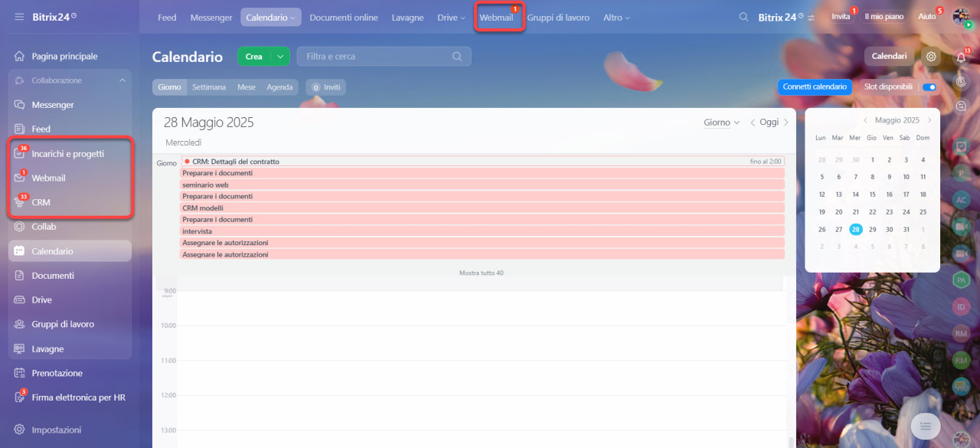The height and width of the screenshot is (448, 980).
Task: Click the Drive icon in the sidebar
Action: tap(20, 300)
